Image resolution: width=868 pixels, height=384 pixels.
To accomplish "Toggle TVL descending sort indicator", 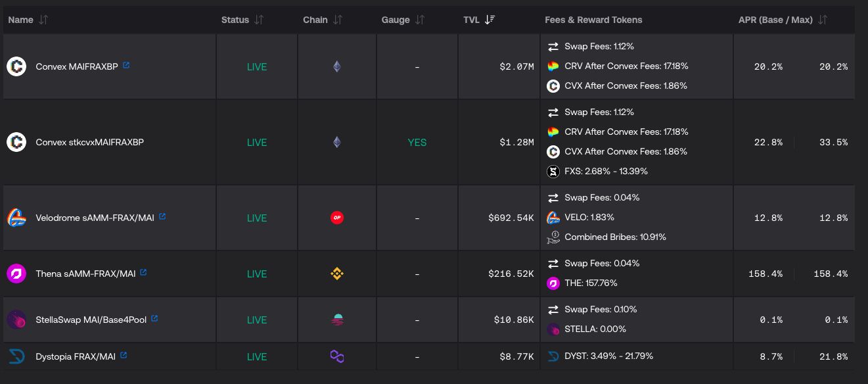I will pos(490,20).
